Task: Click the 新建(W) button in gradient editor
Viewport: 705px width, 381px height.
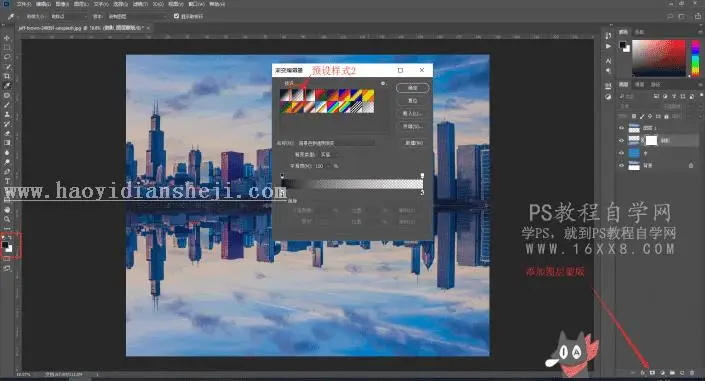Action: tap(414, 143)
